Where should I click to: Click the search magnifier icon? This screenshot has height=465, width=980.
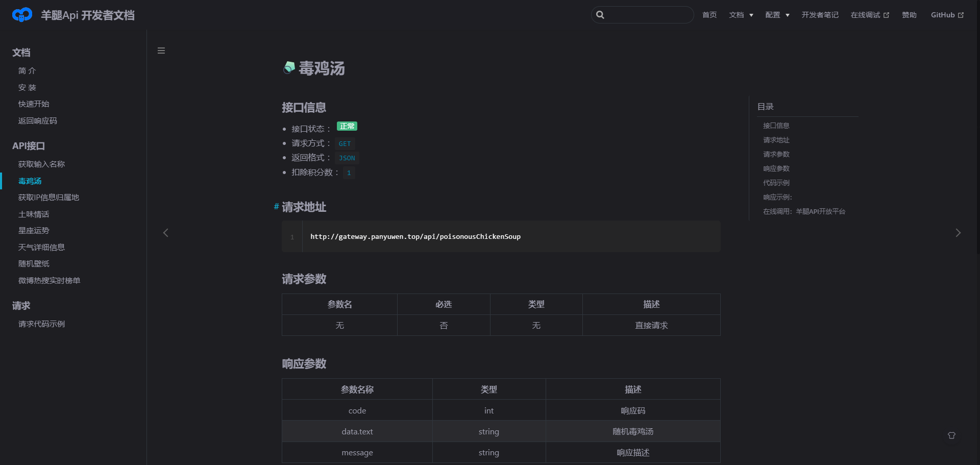click(x=600, y=15)
